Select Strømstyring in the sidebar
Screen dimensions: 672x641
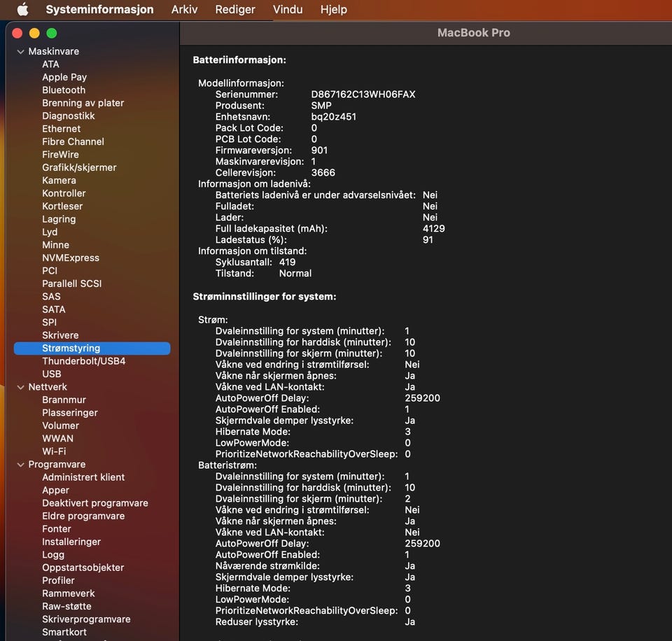(x=71, y=348)
